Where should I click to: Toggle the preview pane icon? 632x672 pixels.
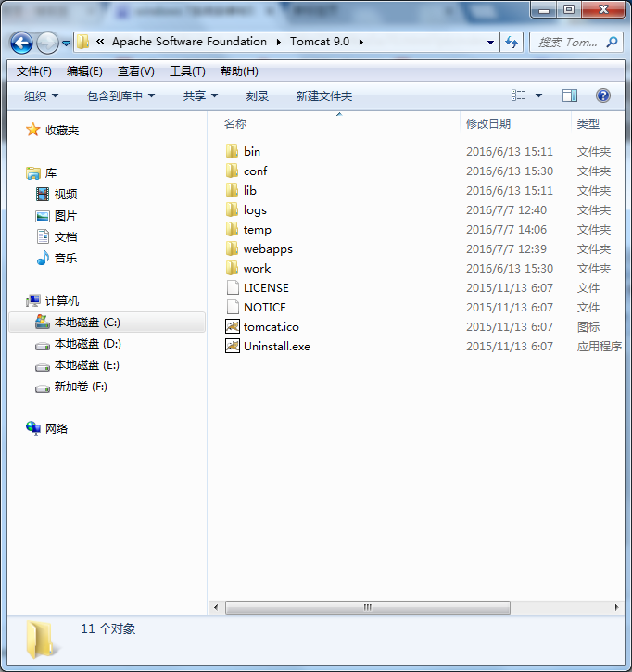click(x=569, y=95)
